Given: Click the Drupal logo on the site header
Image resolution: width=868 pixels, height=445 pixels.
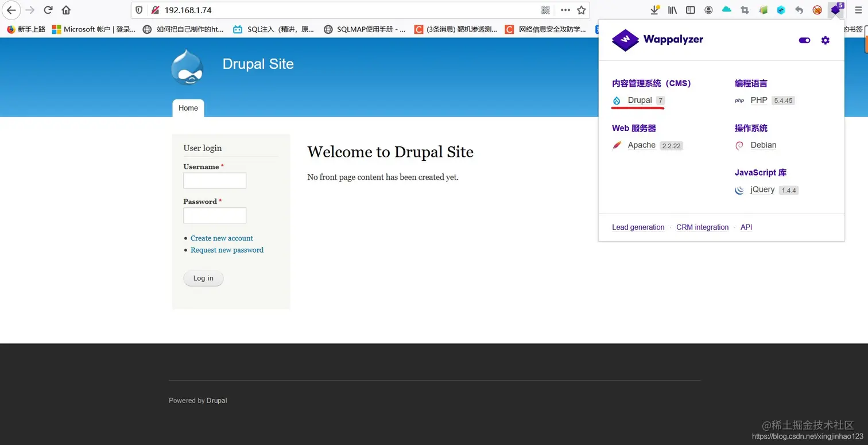Looking at the screenshot, I should tap(187, 68).
